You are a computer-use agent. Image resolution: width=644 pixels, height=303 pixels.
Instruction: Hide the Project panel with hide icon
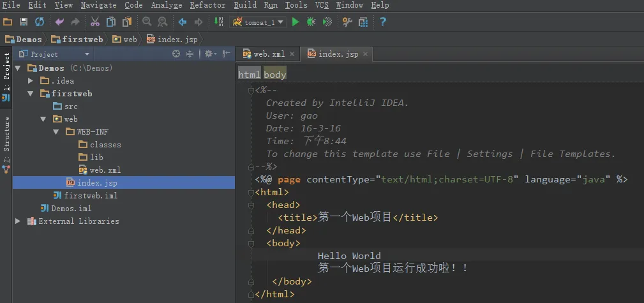pyautogui.click(x=225, y=54)
